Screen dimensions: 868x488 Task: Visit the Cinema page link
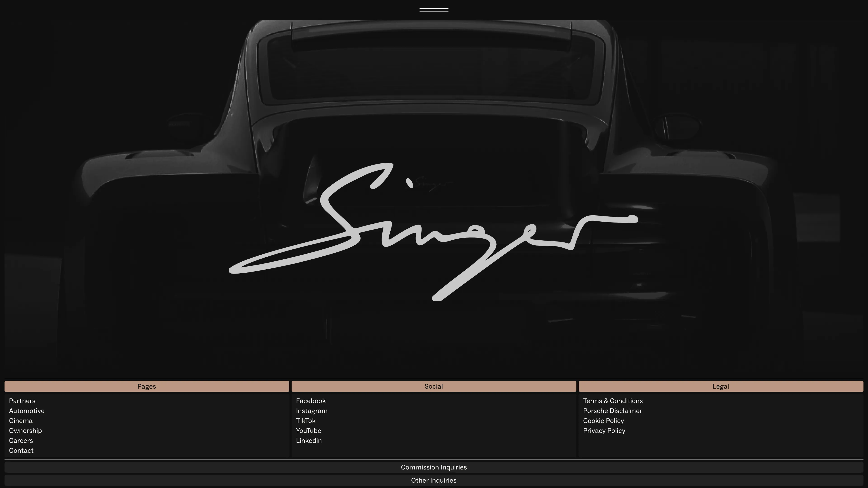tap(21, 421)
